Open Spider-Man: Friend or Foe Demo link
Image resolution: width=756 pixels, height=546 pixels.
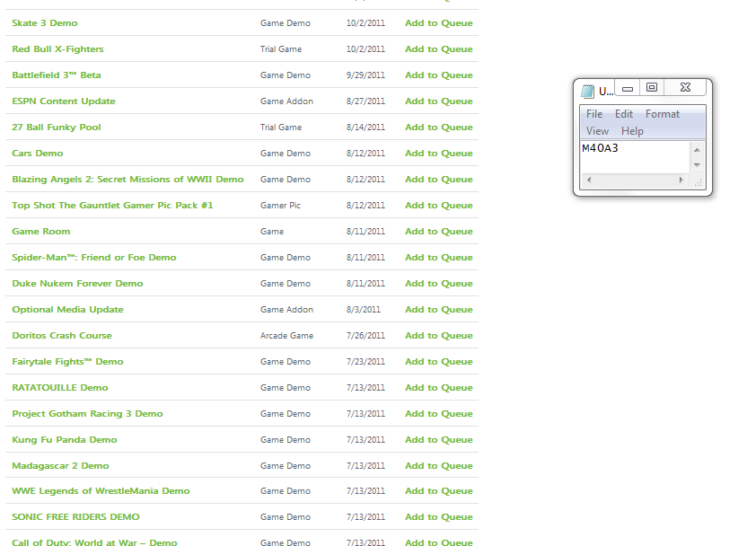[x=93, y=258]
